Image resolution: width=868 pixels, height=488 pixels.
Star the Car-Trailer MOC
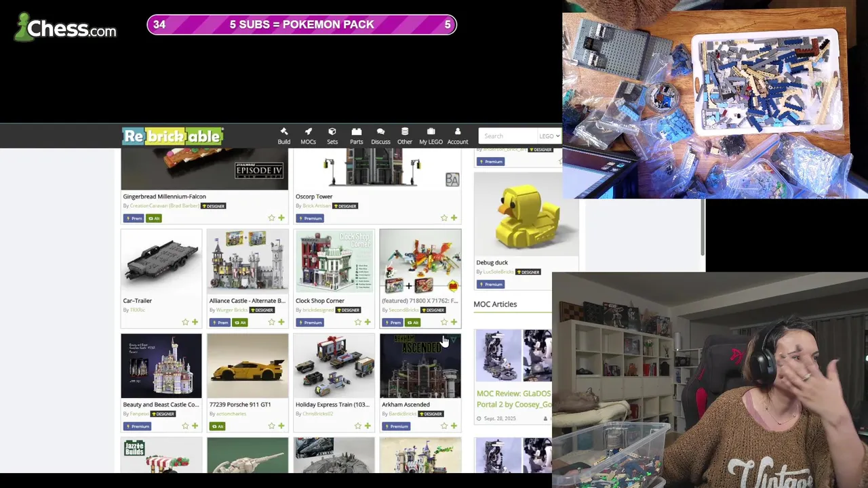185,323
